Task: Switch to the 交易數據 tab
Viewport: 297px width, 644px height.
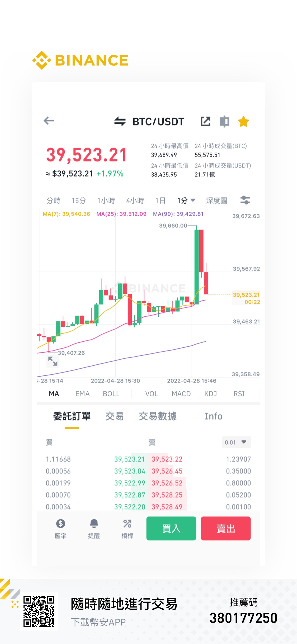Action: pyautogui.click(x=158, y=416)
